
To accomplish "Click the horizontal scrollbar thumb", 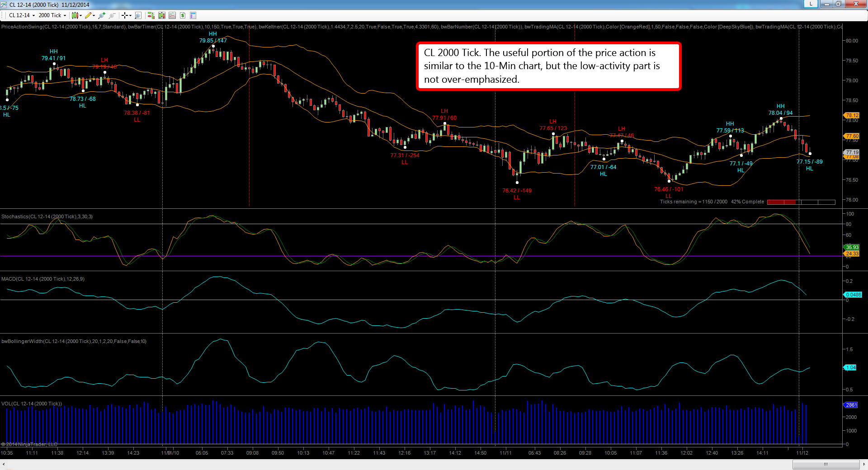I will coord(826,464).
